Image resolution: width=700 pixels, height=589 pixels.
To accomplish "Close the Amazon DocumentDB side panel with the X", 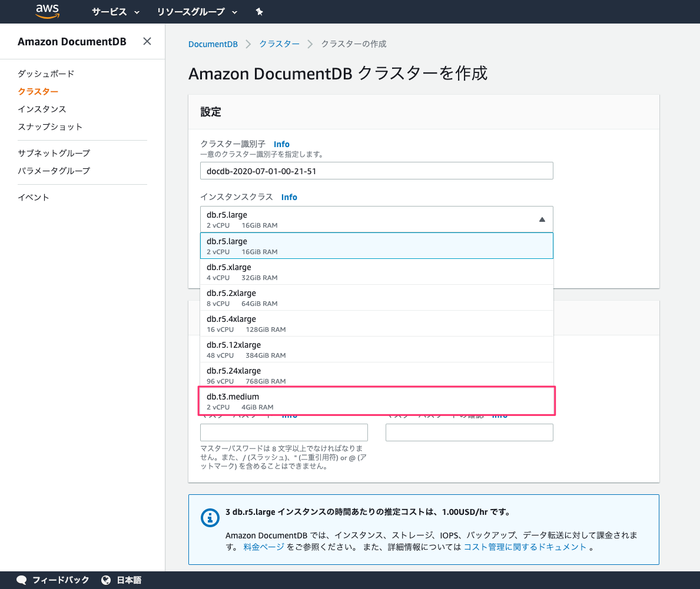I will click(x=147, y=41).
